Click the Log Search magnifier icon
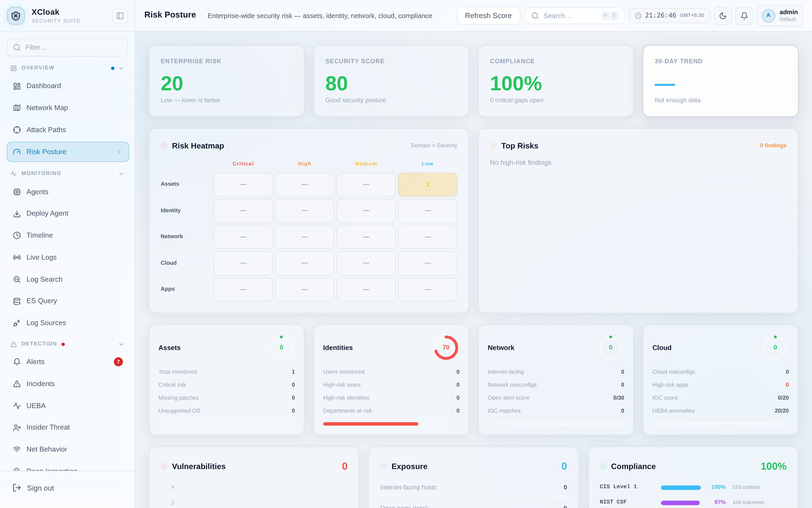 point(17,279)
